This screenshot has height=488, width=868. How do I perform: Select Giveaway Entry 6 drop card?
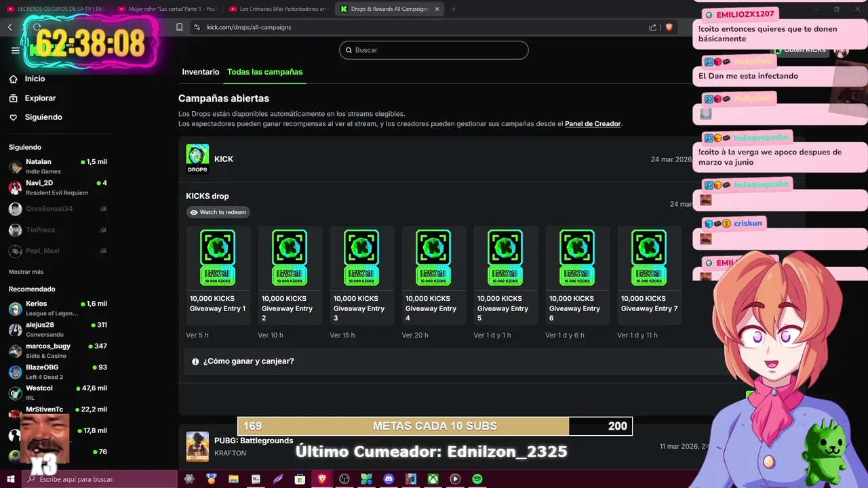tap(578, 275)
